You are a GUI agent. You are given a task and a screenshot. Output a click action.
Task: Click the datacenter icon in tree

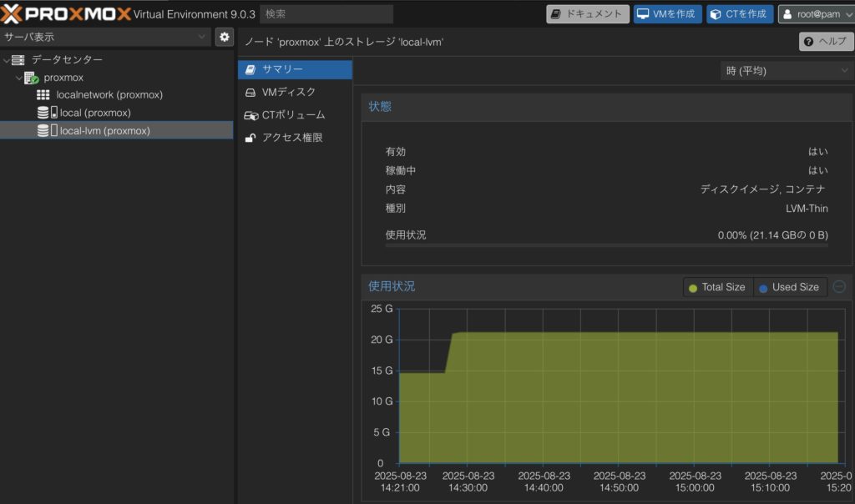coord(18,60)
